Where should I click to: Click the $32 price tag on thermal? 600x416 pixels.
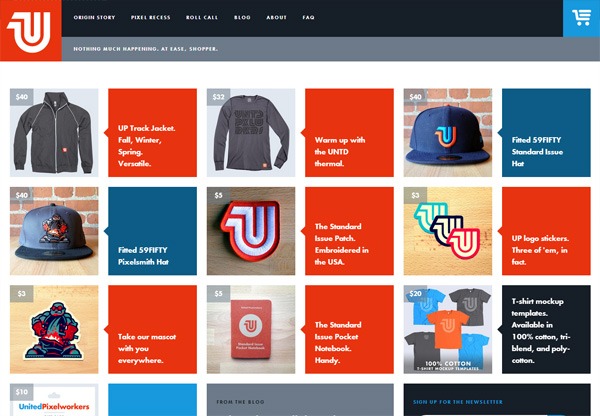(x=218, y=97)
